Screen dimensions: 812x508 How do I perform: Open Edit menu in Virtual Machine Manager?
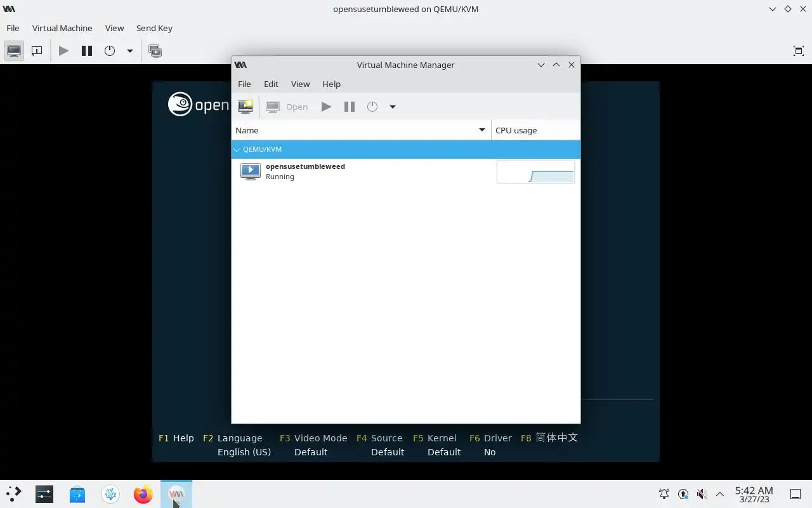click(x=271, y=84)
